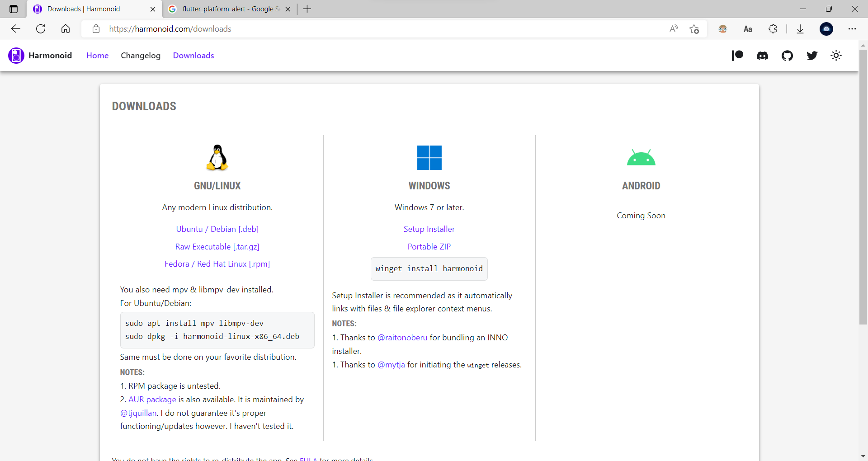Open the Twitter profile icon
Image resolution: width=868 pixels, height=461 pixels.
click(x=812, y=56)
